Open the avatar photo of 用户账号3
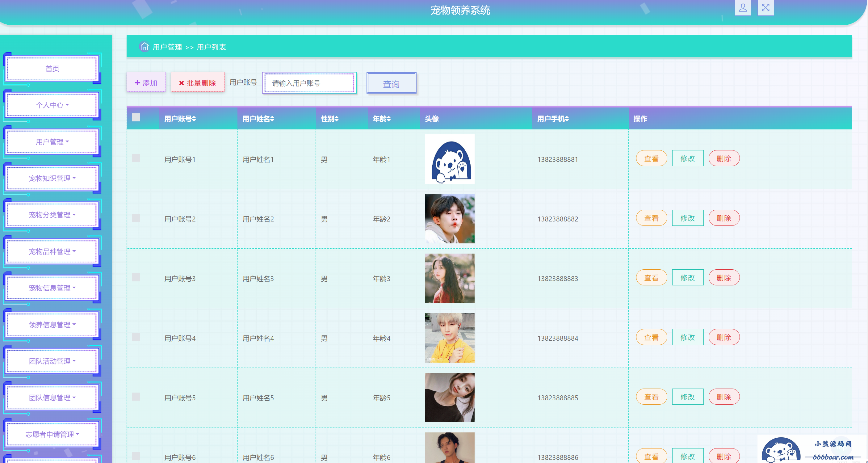 [450, 278]
